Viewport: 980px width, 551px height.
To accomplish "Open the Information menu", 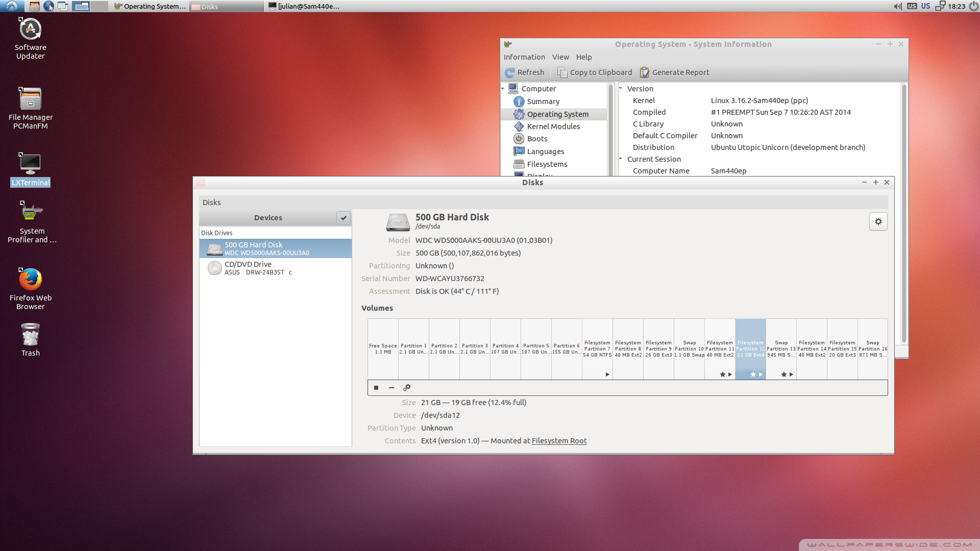I will pos(524,57).
